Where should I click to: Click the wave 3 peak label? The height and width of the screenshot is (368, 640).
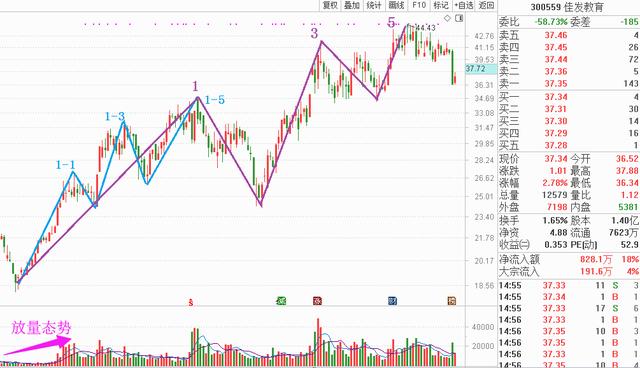click(x=314, y=33)
